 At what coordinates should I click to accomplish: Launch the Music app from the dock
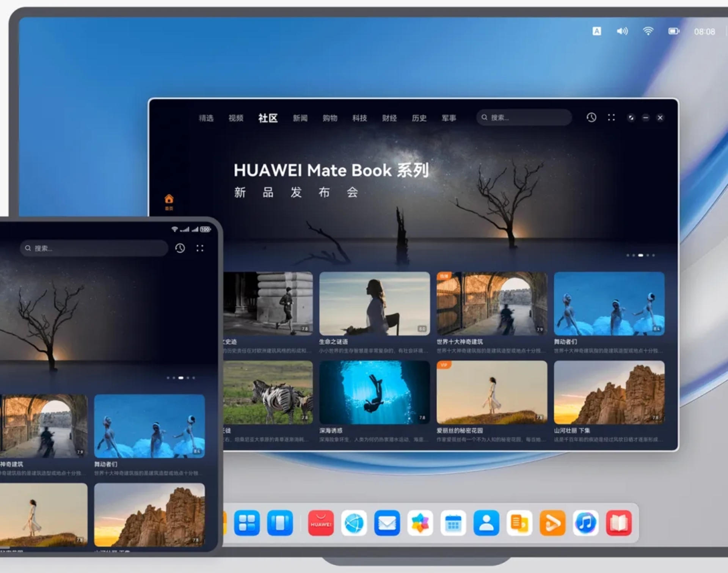click(x=585, y=523)
